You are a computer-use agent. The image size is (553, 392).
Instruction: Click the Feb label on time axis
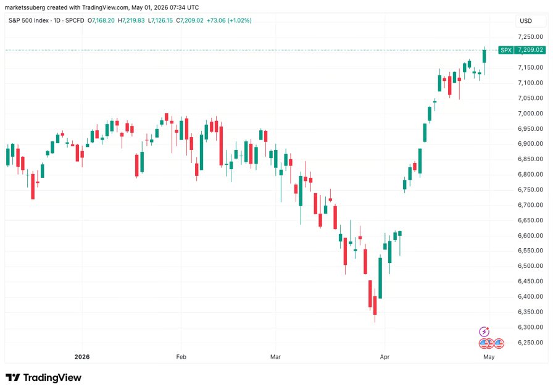point(181,357)
